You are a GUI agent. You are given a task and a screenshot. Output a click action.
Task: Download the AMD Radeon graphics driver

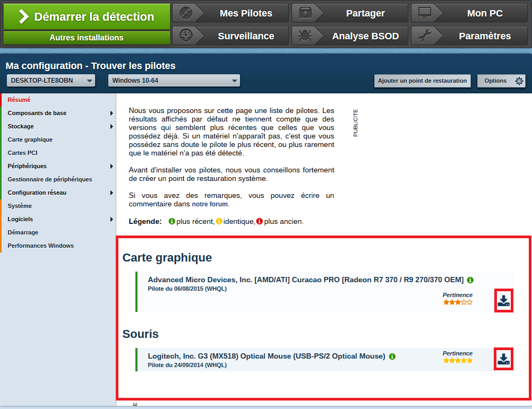(x=503, y=301)
